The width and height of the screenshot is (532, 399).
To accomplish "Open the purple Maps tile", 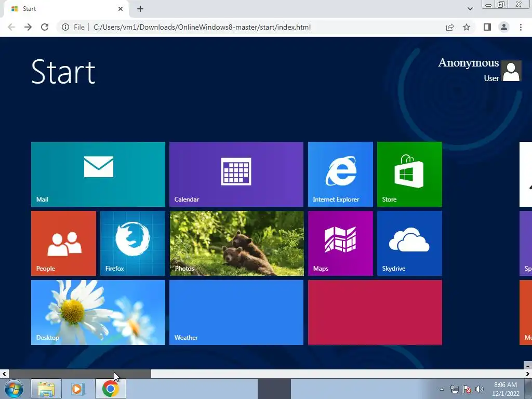I will (340, 243).
